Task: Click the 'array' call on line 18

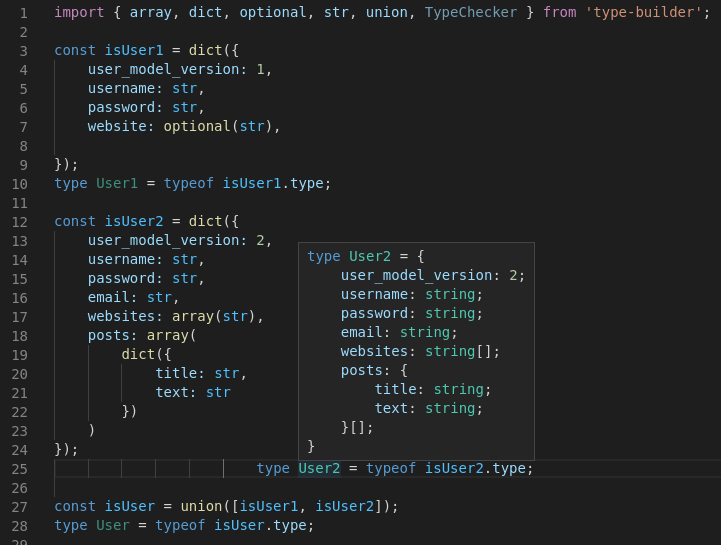Action: tap(167, 336)
